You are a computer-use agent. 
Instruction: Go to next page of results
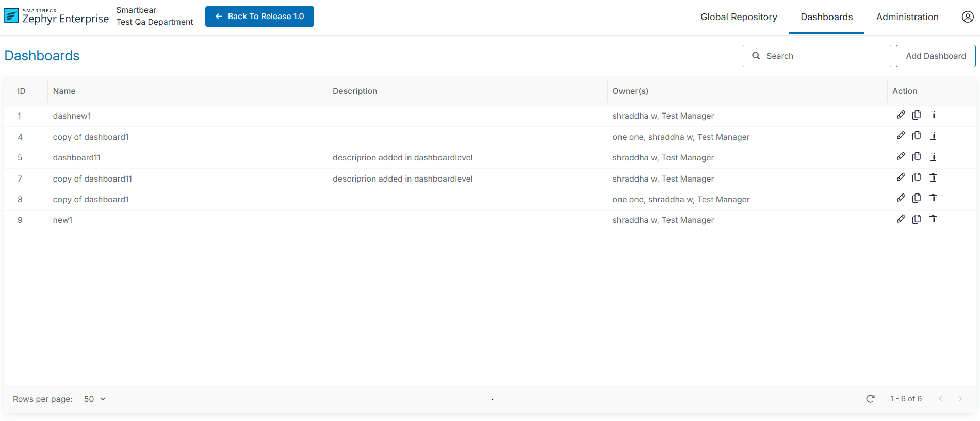point(960,399)
